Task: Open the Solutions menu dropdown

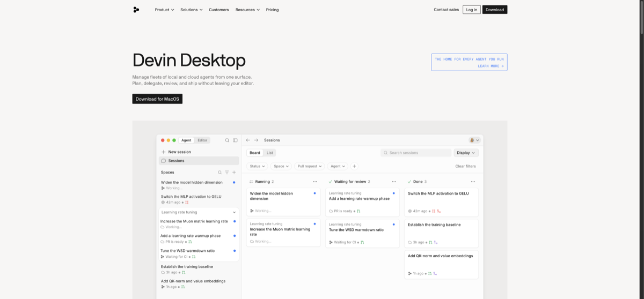Action: point(192,10)
